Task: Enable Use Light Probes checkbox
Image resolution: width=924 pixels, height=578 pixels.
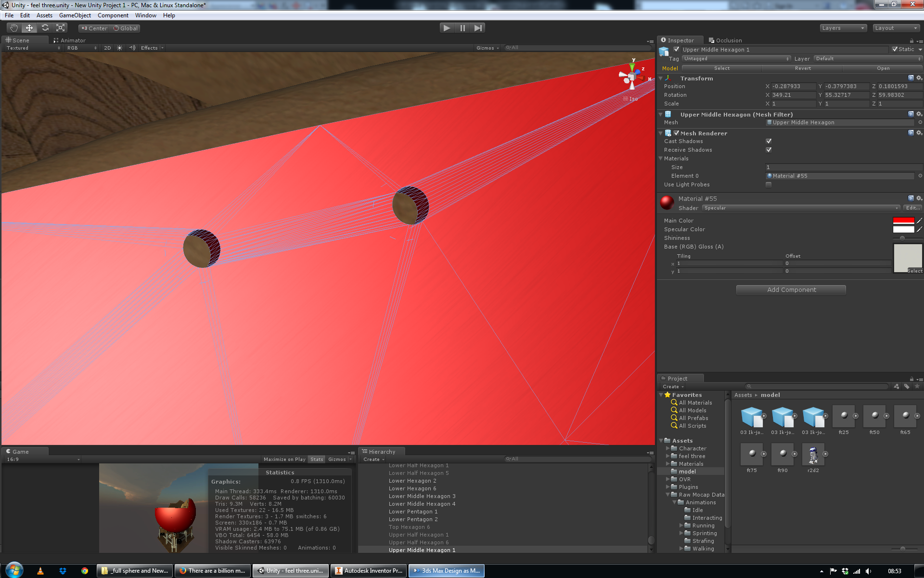Action: pos(769,184)
